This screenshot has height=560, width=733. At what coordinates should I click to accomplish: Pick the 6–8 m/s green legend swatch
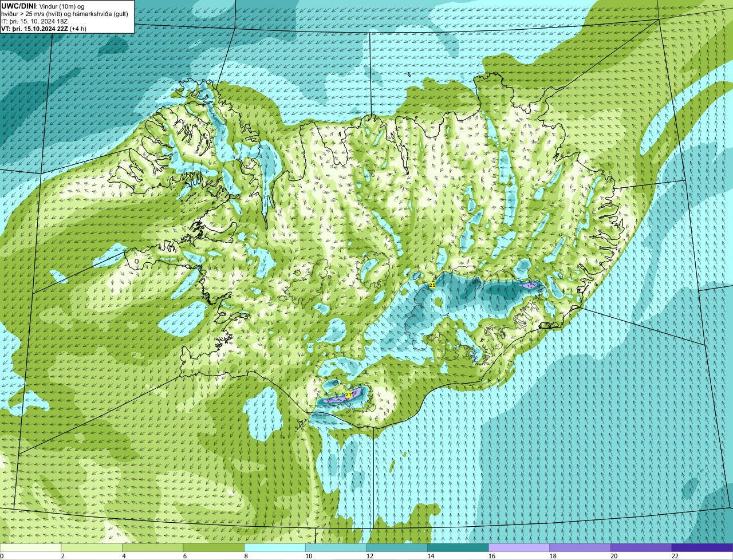coord(214,547)
